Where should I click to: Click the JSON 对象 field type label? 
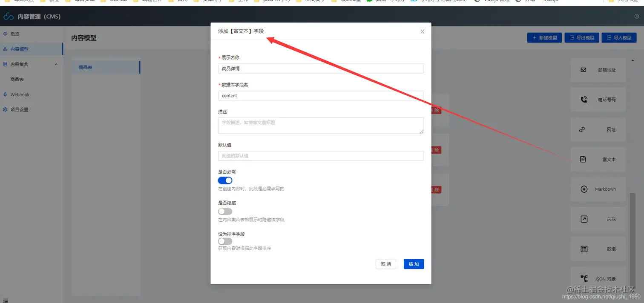605,279
